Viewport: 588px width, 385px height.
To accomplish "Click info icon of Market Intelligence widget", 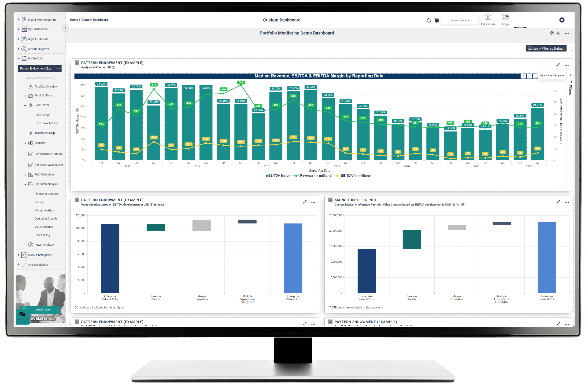I will tap(330, 200).
